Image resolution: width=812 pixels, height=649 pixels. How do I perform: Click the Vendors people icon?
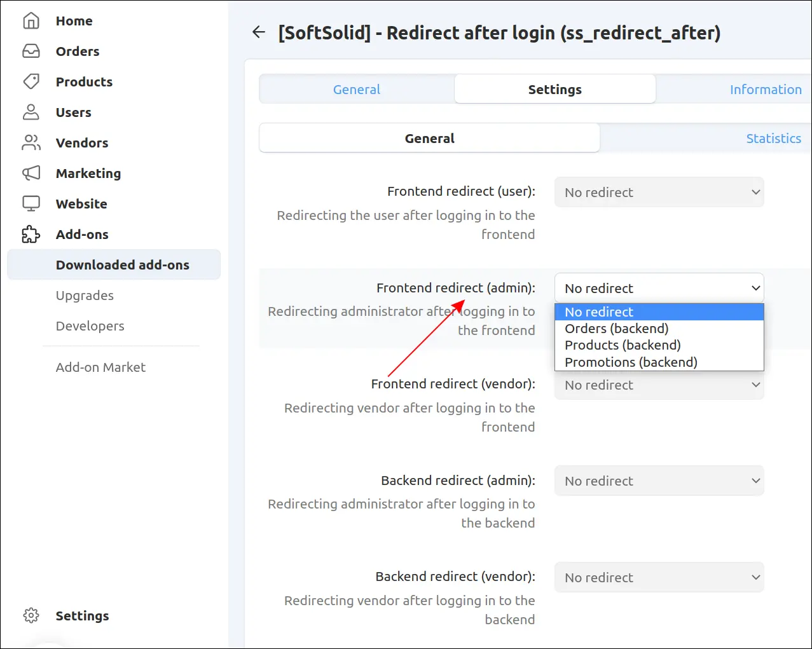click(31, 143)
